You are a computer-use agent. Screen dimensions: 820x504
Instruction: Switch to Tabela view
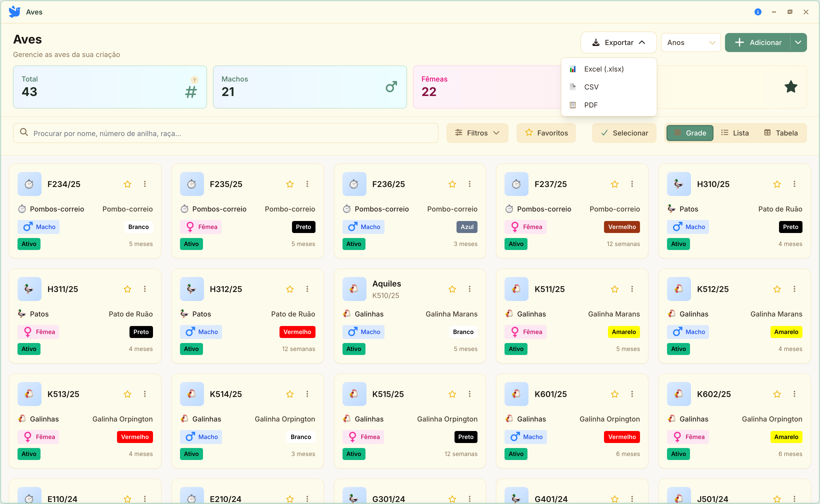click(781, 133)
